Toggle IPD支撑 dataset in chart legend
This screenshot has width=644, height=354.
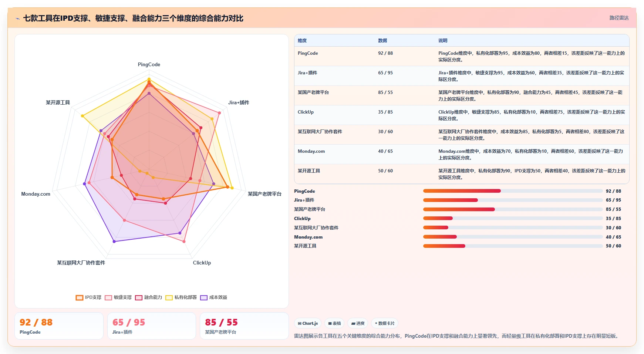point(88,297)
